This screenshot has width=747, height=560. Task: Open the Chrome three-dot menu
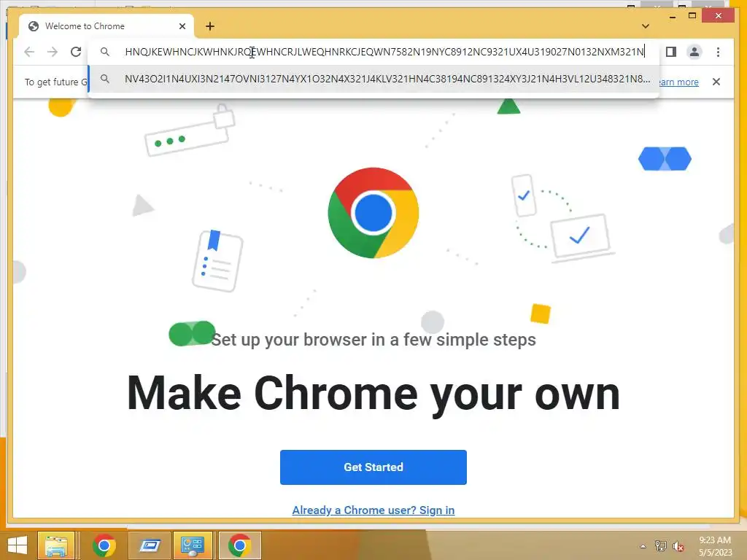(x=718, y=52)
